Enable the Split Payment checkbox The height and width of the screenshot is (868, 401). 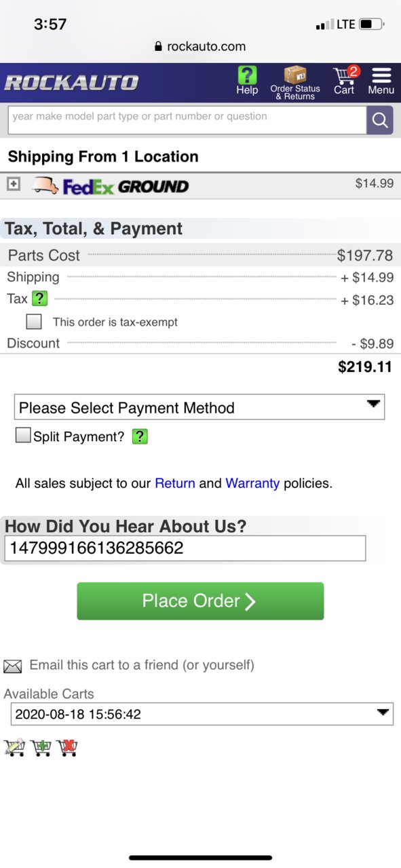click(x=24, y=435)
